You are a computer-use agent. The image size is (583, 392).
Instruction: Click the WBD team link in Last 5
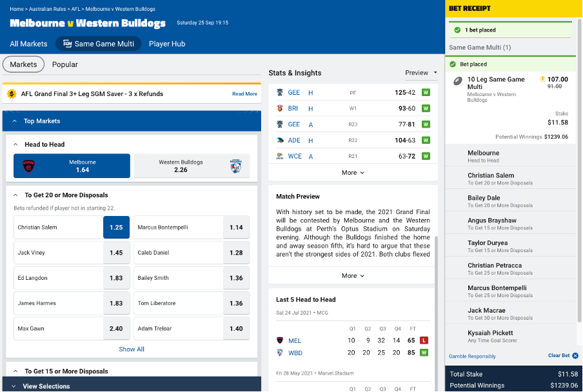[295, 353]
